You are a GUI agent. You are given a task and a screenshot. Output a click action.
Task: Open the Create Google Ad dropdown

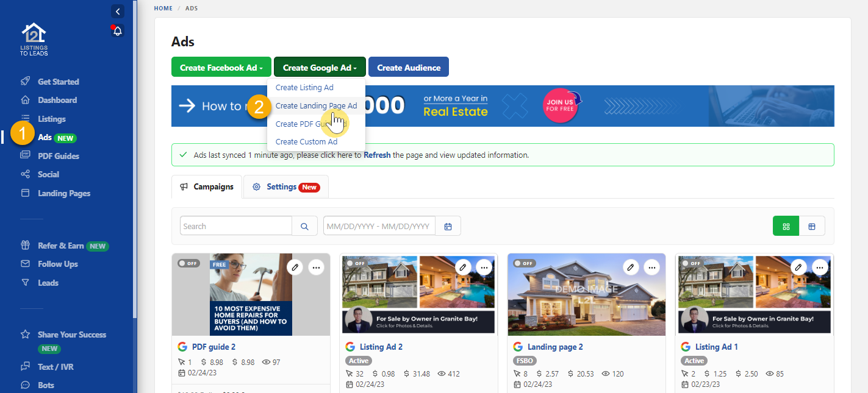point(319,66)
